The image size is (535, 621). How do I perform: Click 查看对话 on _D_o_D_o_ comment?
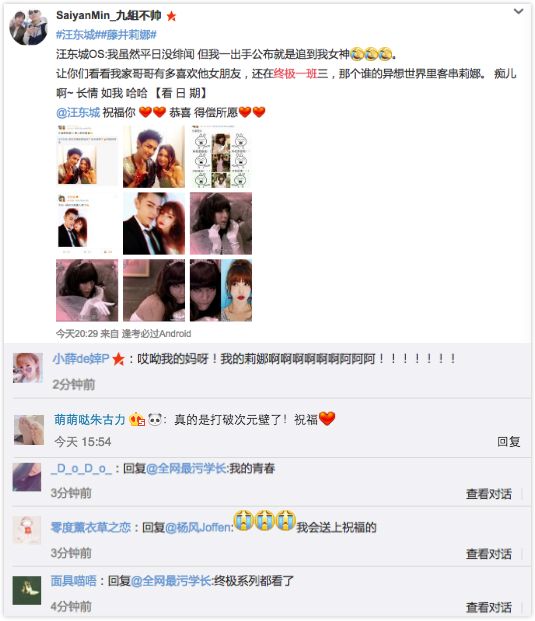[489, 494]
